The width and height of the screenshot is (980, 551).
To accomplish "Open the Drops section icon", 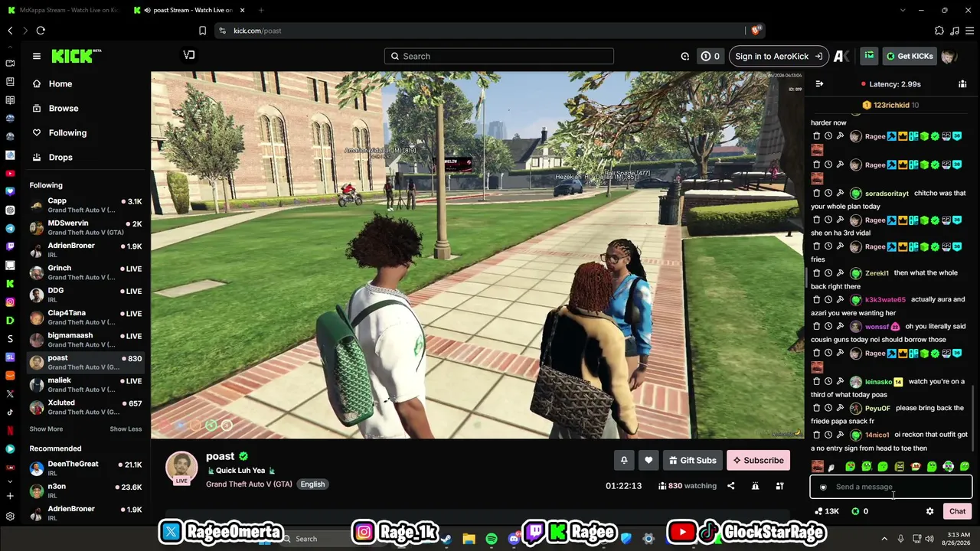I will tap(36, 158).
